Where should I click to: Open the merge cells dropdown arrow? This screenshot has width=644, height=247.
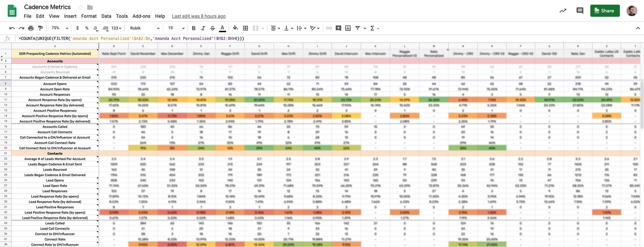[263, 28]
